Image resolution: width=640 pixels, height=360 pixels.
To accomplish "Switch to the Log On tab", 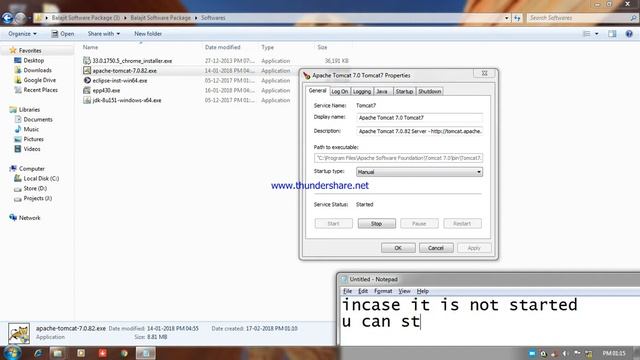I will tap(340, 91).
